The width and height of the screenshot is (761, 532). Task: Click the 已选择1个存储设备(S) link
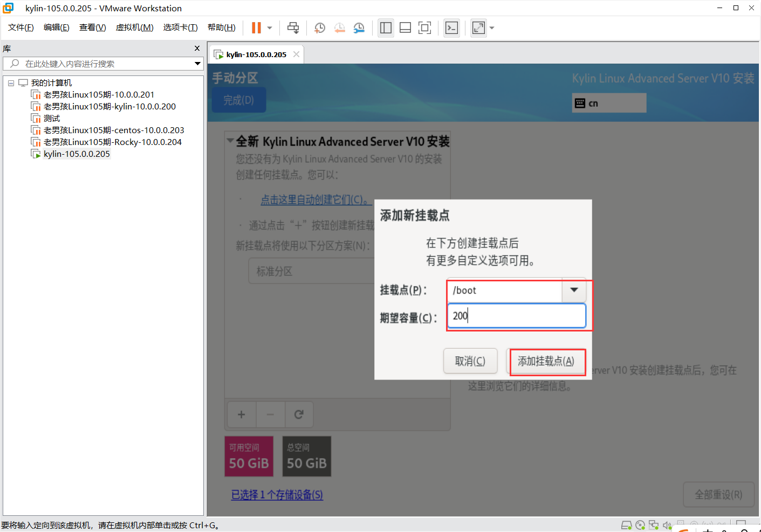click(277, 495)
